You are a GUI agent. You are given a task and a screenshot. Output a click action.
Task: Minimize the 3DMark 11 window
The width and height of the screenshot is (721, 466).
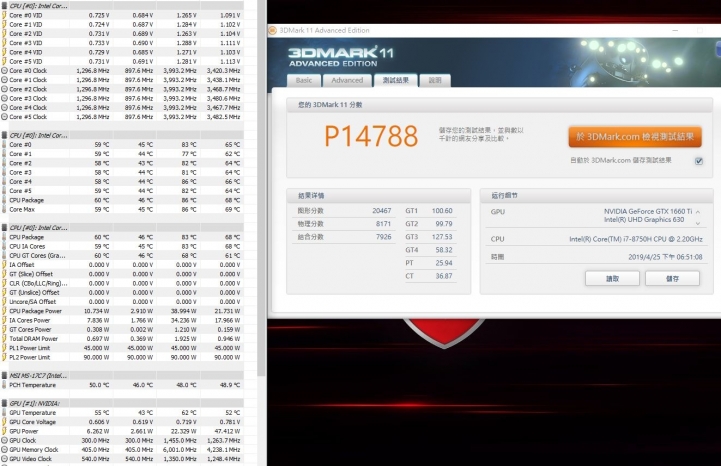675,30
